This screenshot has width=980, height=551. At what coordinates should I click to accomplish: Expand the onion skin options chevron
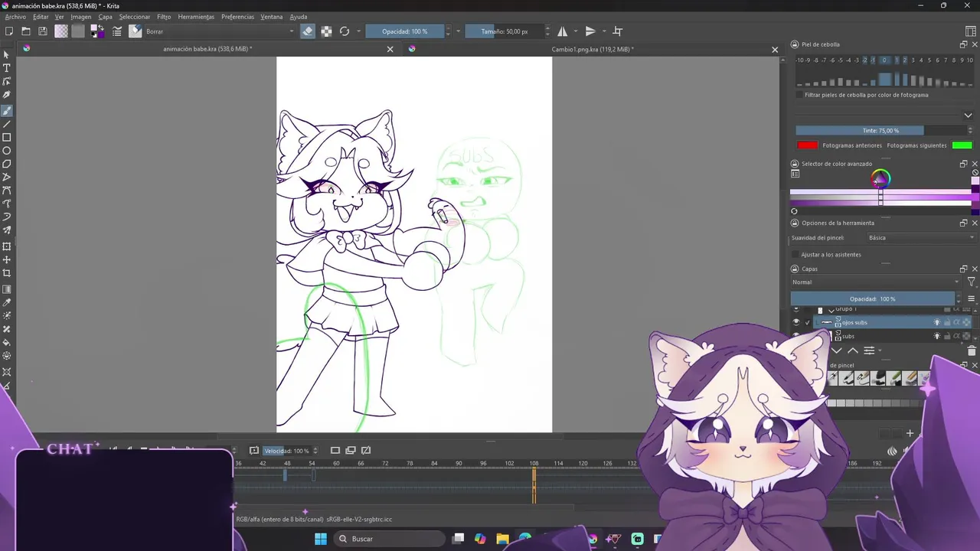coord(968,116)
